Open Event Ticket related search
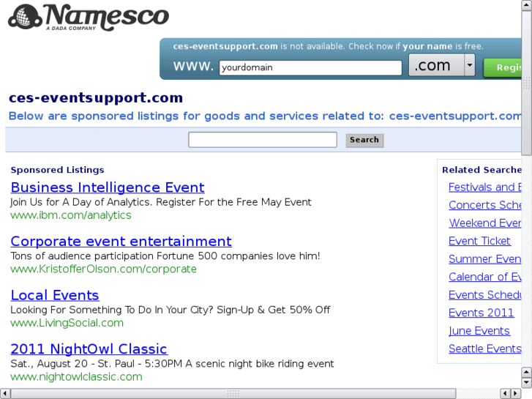 tap(479, 241)
